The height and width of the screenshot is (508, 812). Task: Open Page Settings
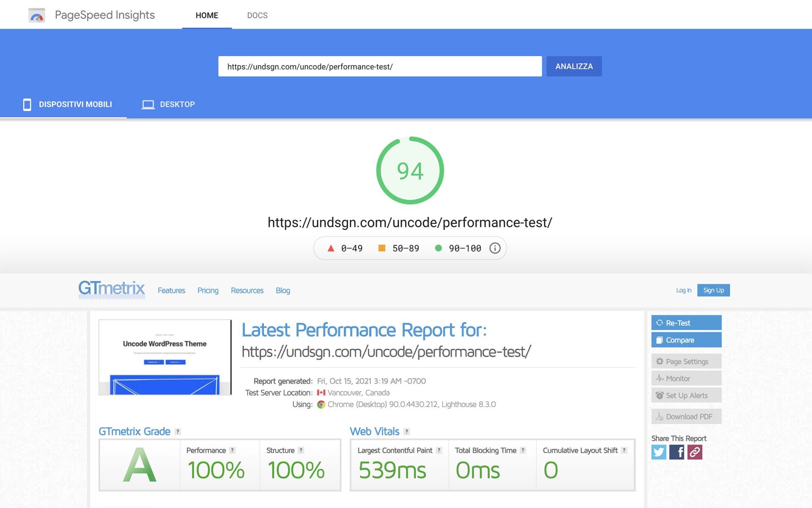(x=686, y=361)
